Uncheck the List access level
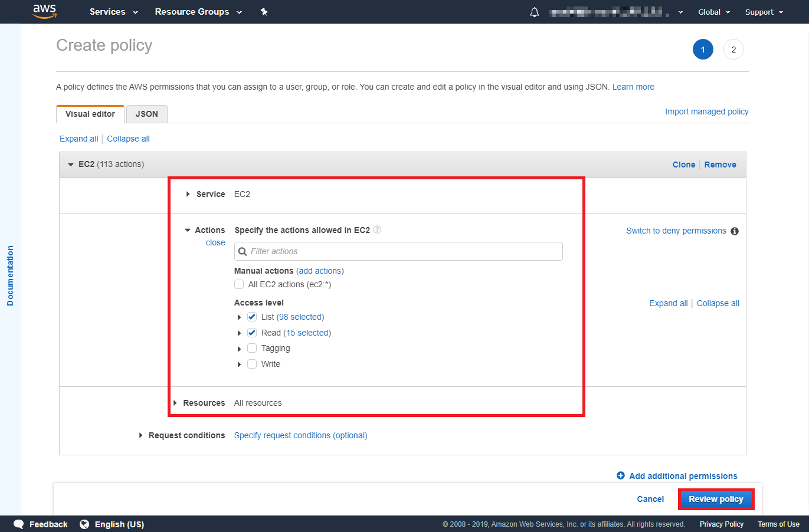This screenshot has width=809, height=532. point(252,317)
